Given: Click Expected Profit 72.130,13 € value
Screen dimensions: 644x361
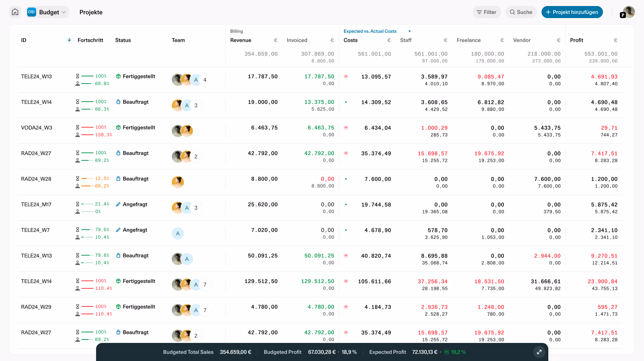Looking at the screenshot, I should pyautogui.click(x=425, y=352).
